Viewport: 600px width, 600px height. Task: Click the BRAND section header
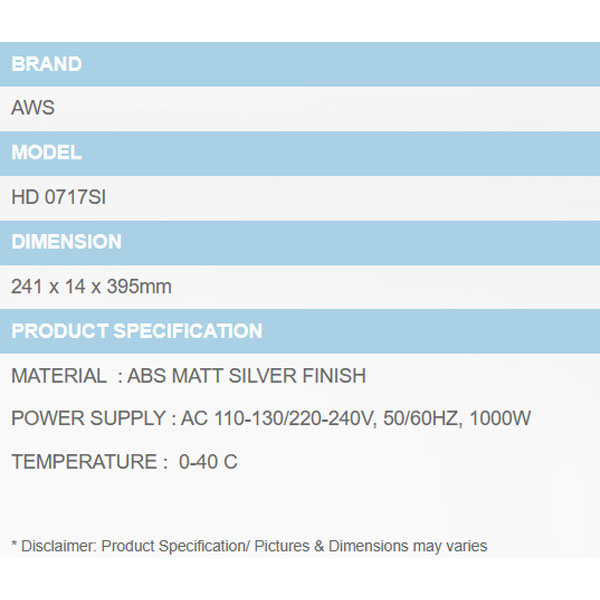(47, 64)
